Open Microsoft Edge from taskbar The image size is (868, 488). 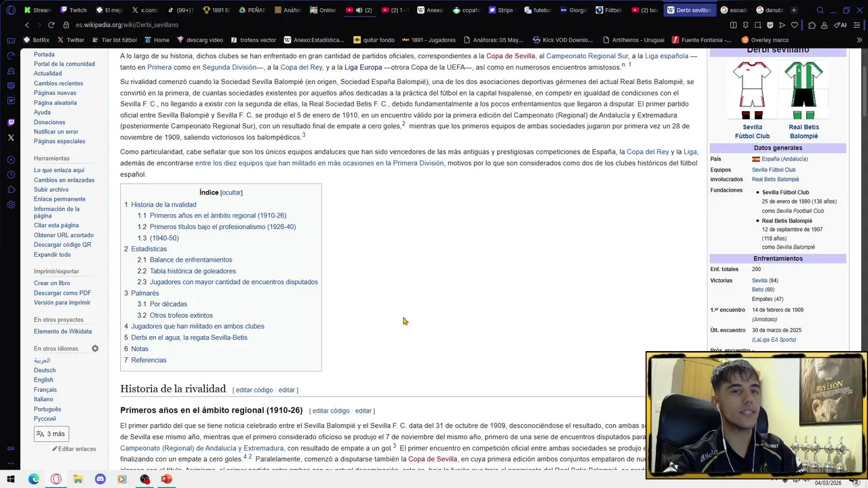click(x=34, y=479)
